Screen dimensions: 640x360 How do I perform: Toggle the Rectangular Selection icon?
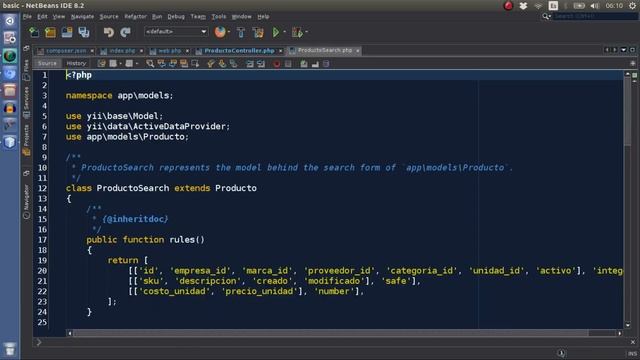click(x=195, y=64)
